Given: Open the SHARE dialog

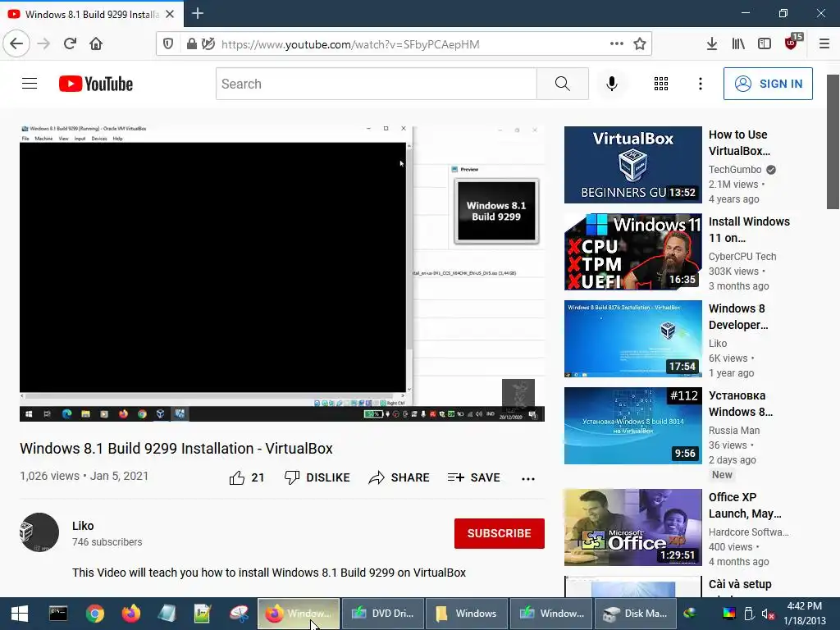Looking at the screenshot, I should [x=399, y=477].
